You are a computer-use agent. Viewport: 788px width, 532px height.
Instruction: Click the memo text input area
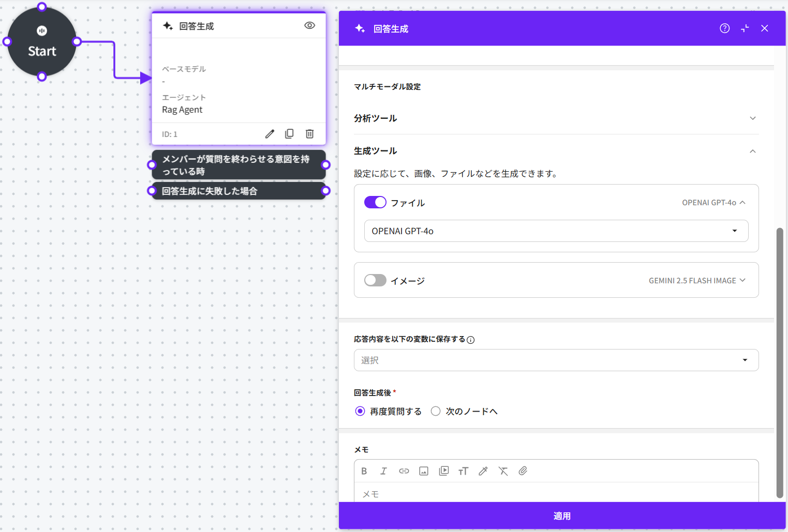tap(556, 494)
